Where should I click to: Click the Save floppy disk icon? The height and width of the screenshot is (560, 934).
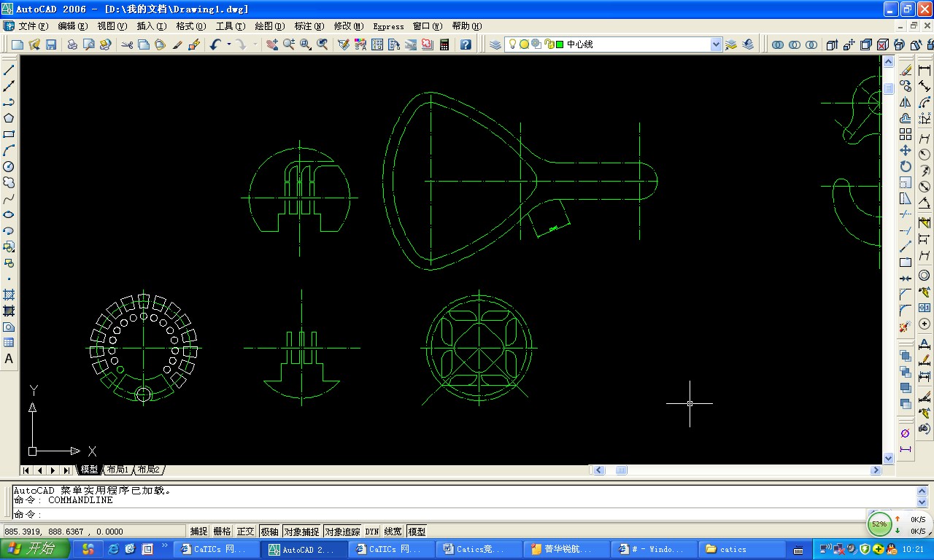pos(51,44)
